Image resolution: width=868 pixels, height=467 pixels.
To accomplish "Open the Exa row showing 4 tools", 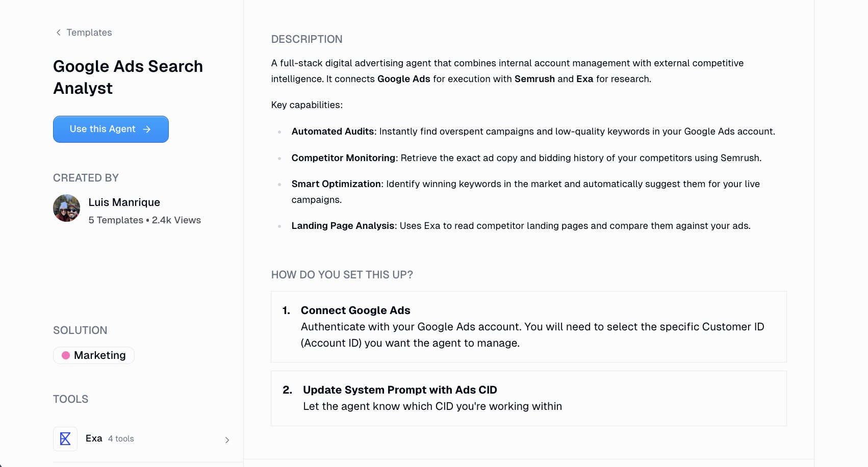I will (x=143, y=438).
